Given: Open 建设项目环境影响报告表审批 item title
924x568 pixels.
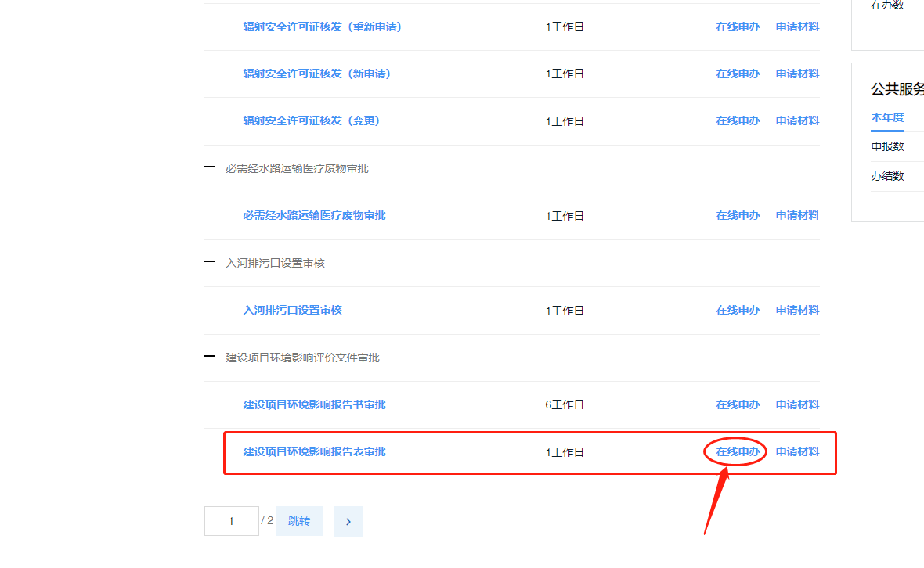Looking at the screenshot, I should click(x=314, y=452).
